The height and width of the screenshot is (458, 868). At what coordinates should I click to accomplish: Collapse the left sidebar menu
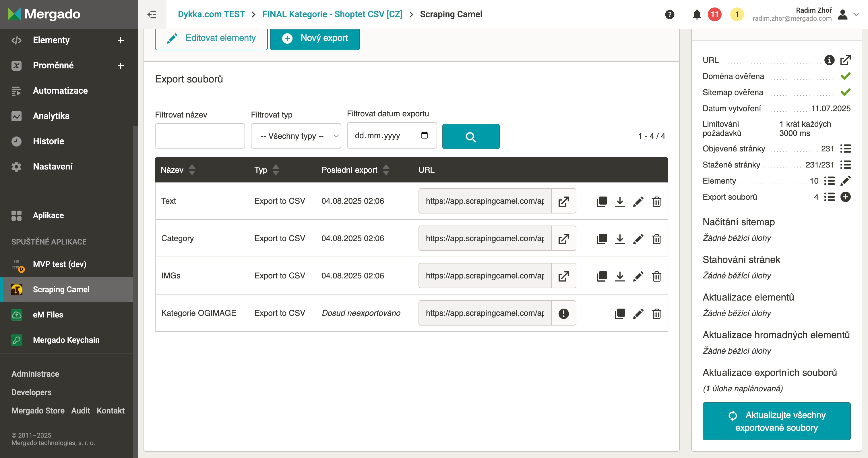tap(152, 14)
